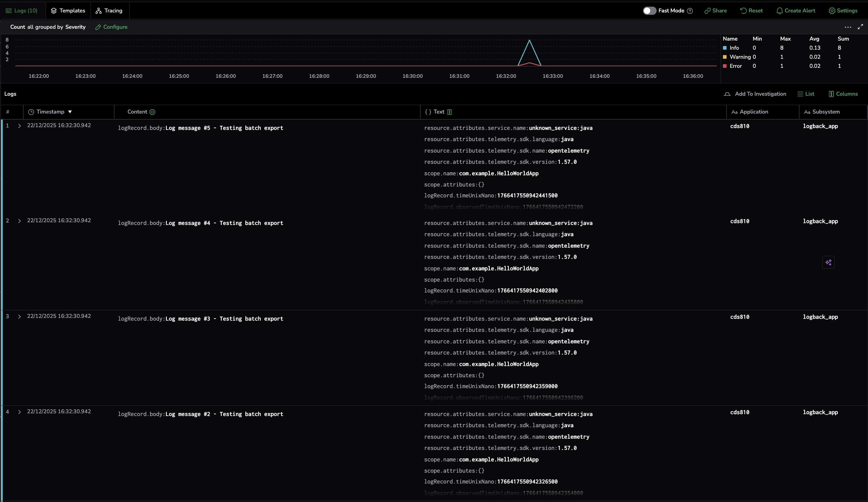
Task: Expand chart to fullscreen with arrows icon
Action: tap(860, 27)
